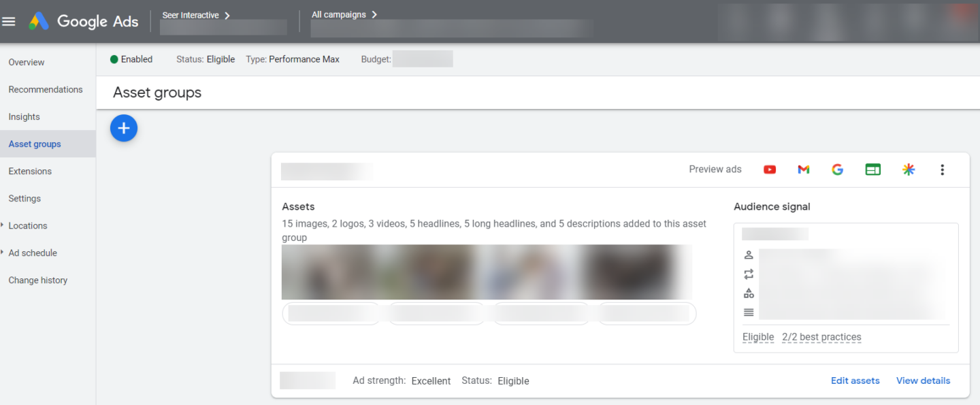Click the Google Ads logo
980x405 pixels.
point(84,21)
